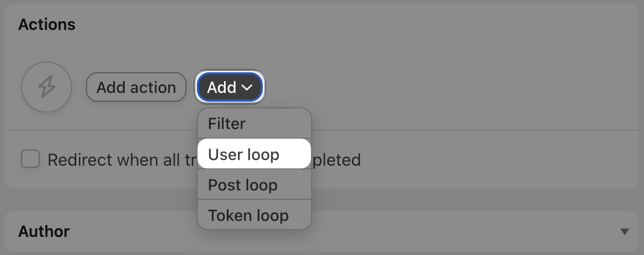Click the Author panel's triangle arrow icon

click(x=624, y=231)
